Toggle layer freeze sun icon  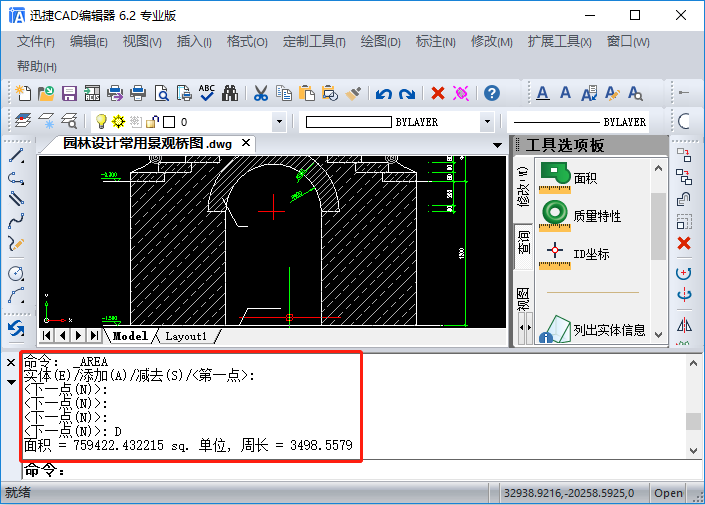(118, 121)
